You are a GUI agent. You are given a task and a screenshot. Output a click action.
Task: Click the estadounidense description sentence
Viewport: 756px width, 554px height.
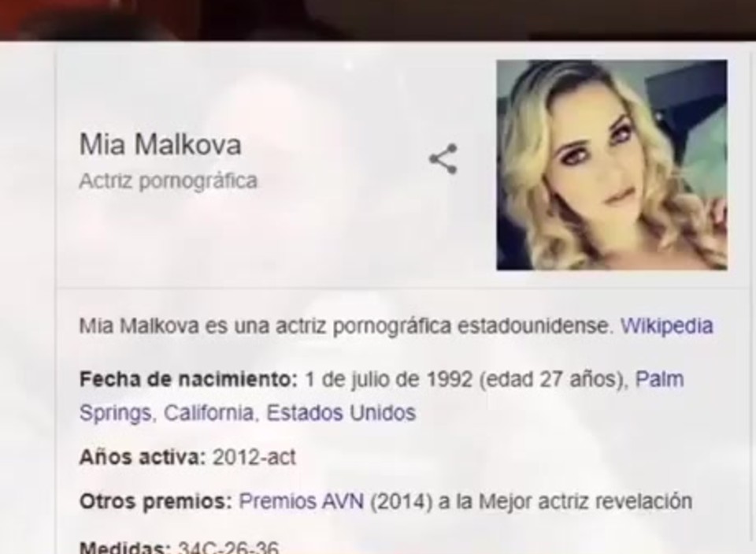pos(346,325)
